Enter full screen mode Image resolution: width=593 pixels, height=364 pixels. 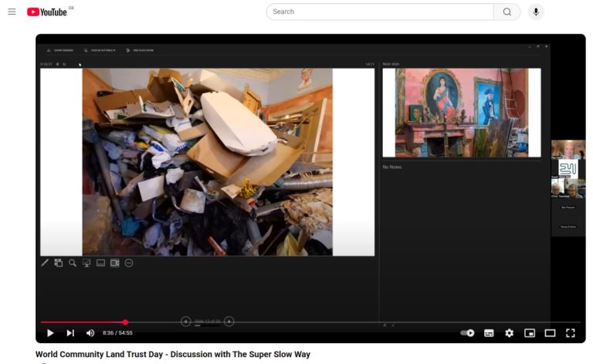[571, 332]
